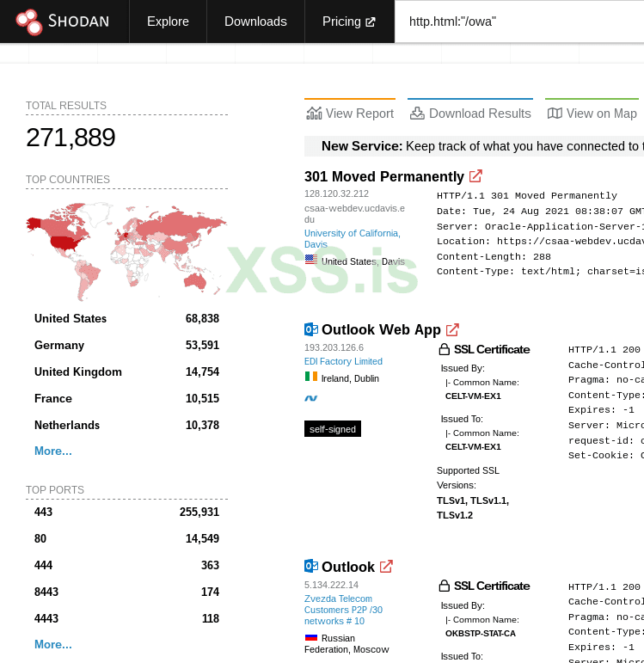
Task: Expand More... under Top Countries
Action: tap(53, 451)
